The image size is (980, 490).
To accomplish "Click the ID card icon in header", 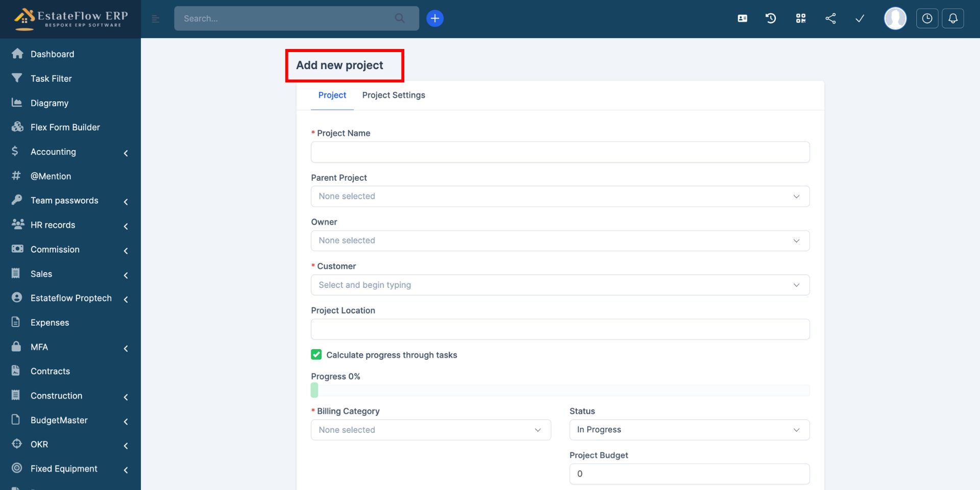I will click(x=742, y=18).
